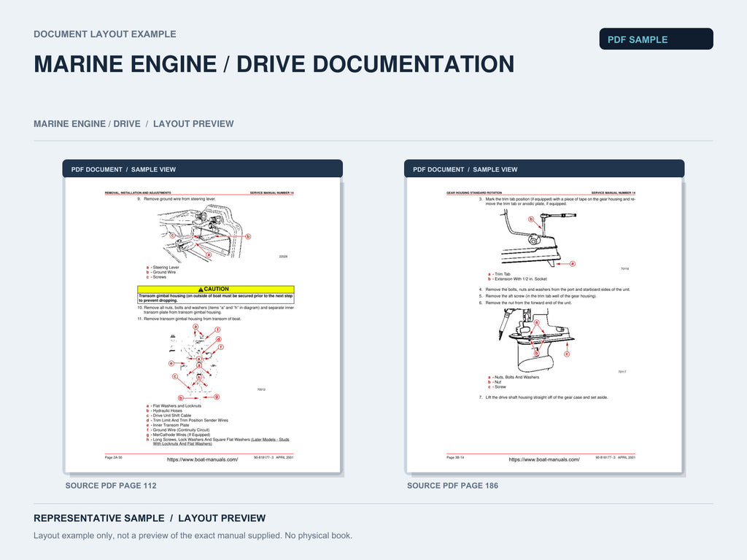Click 'REPRESENTATIVE SAMPLE / LAYOUT PREVIEW' heading
747x560 pixels.
point(150,518)
